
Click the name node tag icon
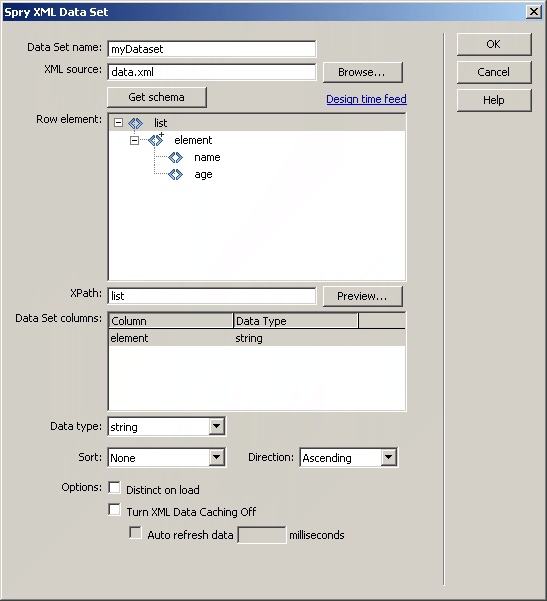pyautogui.click(x=176, y=157)
